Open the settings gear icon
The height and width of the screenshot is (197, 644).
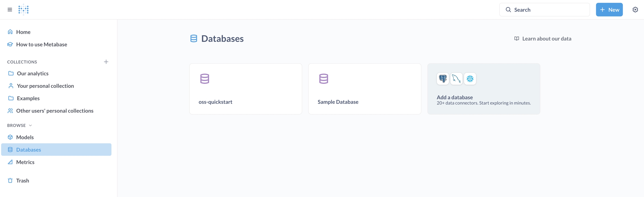[635, 10]
